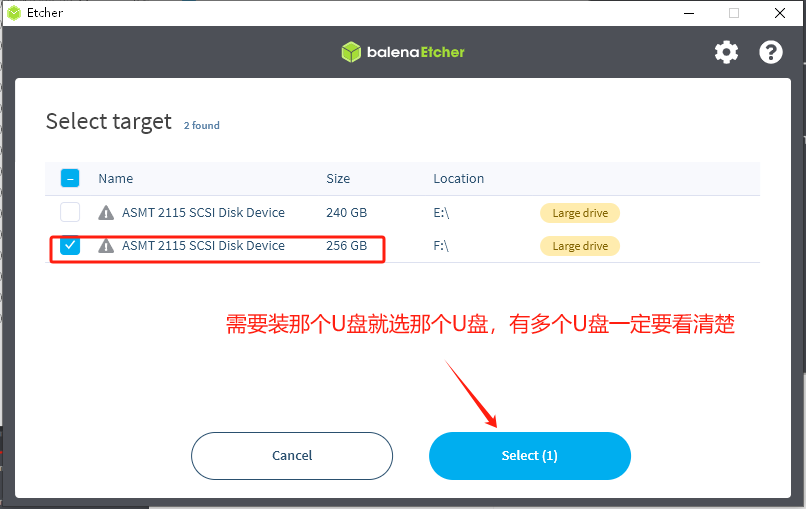806x509 pixels.
Task: Click the balenaEtcher cube logo
Action: pyautogui.click(x=352, y=52)
